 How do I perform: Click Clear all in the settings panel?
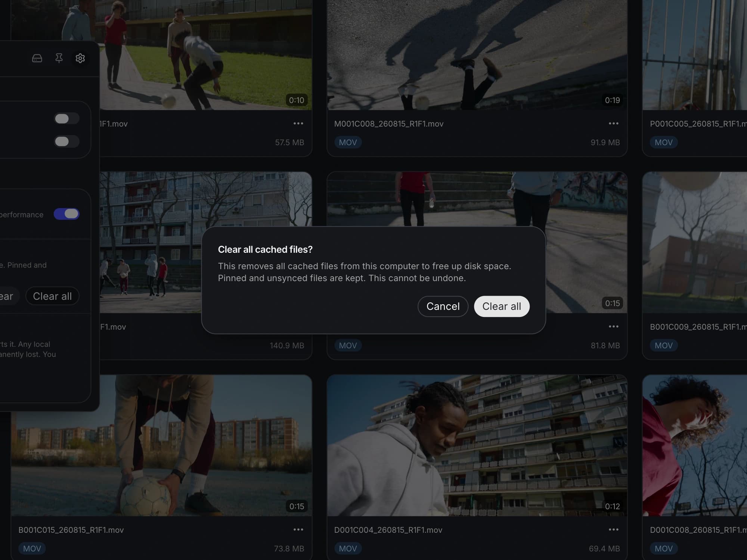click(x=52, y=296)
